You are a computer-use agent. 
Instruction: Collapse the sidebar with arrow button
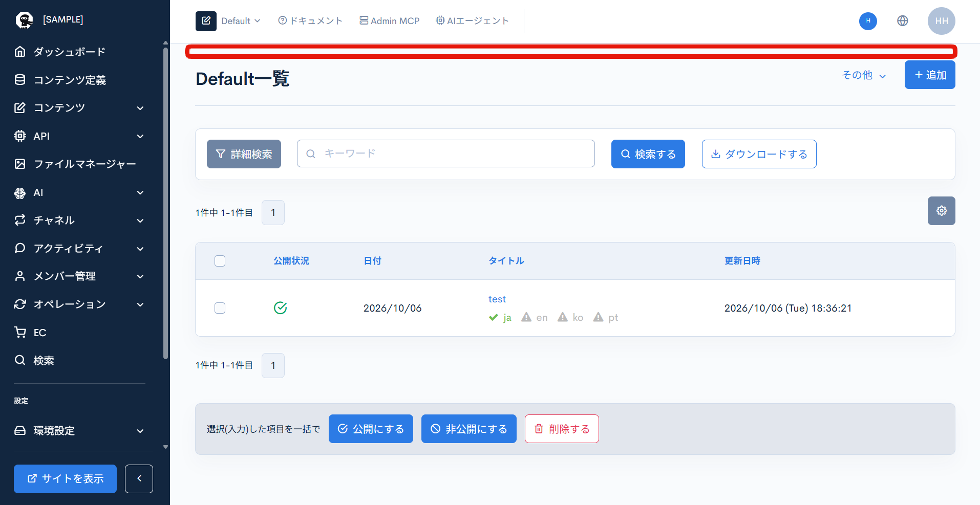click(x=139, y=479)
